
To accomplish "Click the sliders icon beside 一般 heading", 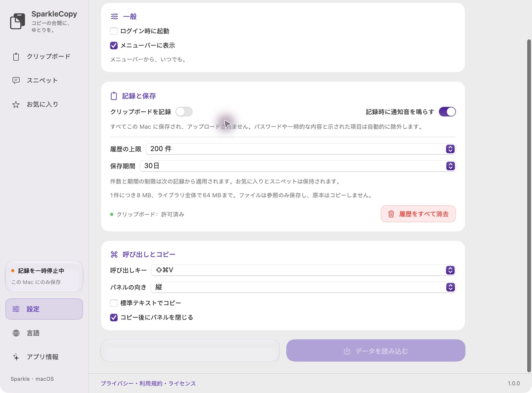I will pyautogui.click(x=114, y=16).
